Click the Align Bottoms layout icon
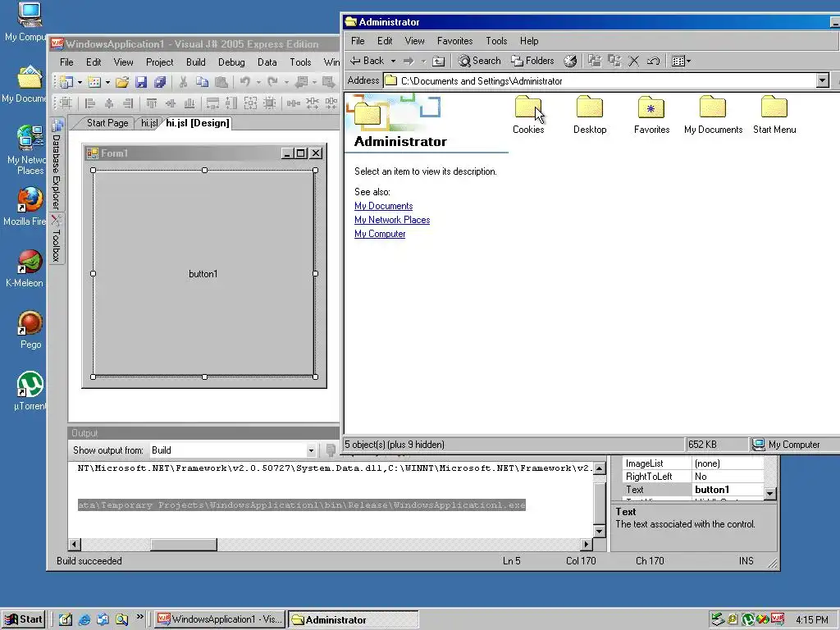Viewport: 840px width, 630px height. 189,103
